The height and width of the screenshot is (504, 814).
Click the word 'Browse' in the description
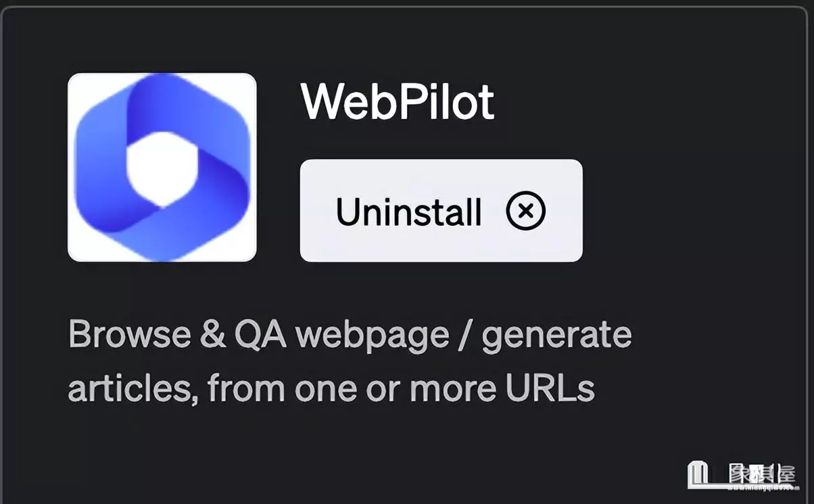coord(130,335)
